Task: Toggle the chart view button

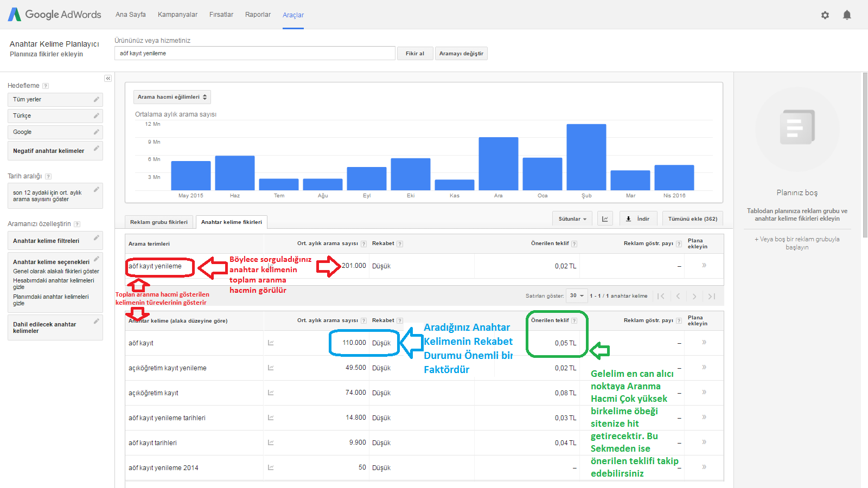Action: [605, 219]
